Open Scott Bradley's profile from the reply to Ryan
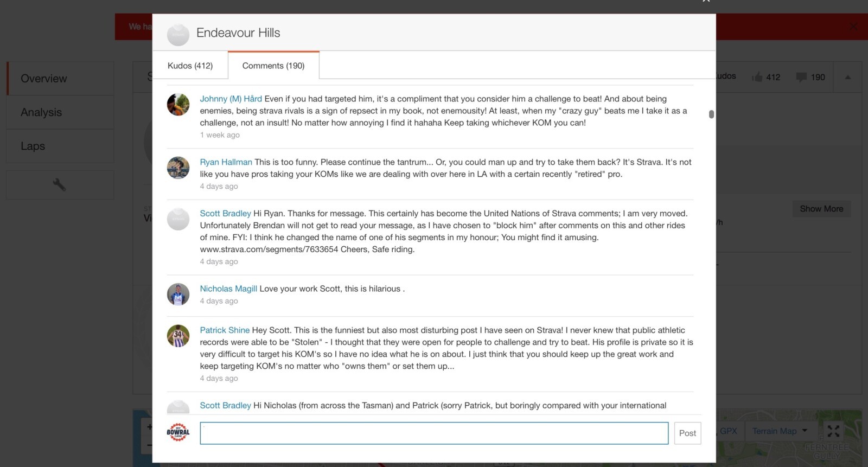 [x=225, y=214]
